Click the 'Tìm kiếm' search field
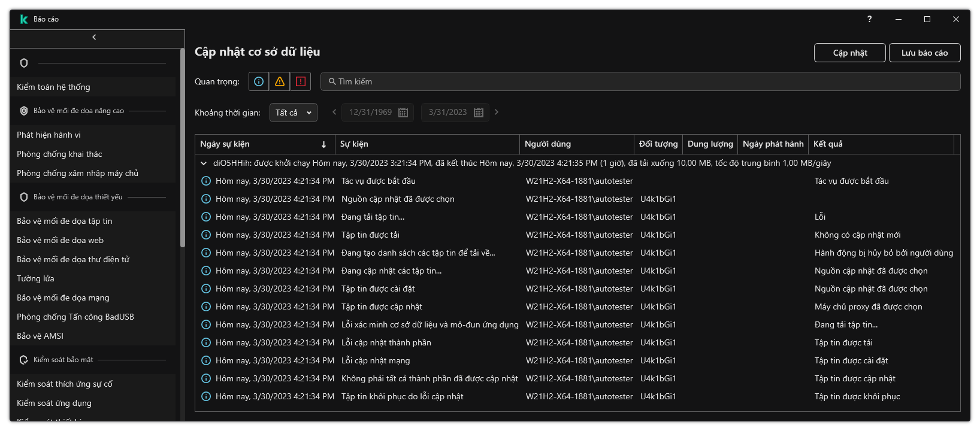The height and width of the screenshot is (431, 980). 641,81
